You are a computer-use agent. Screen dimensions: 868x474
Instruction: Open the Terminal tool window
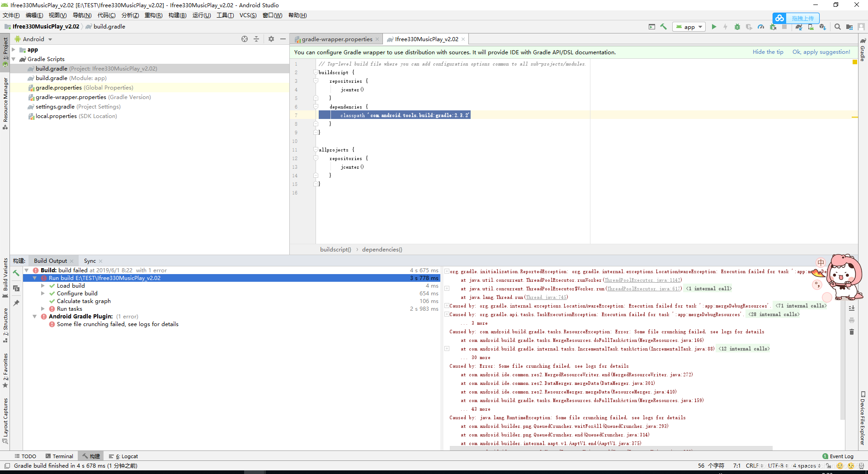(59, 456)
